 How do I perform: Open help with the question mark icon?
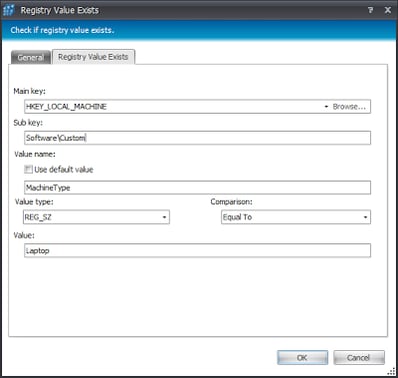click(x=370, y=10)
